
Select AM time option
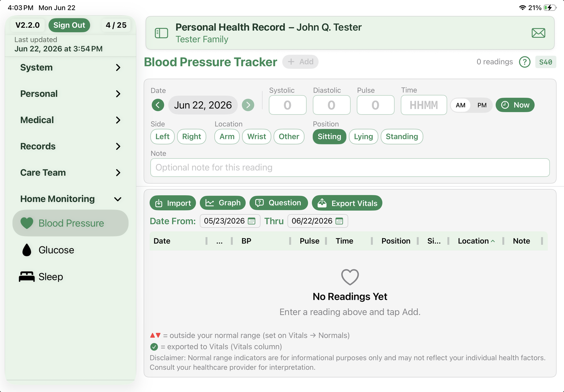point(461,105)
